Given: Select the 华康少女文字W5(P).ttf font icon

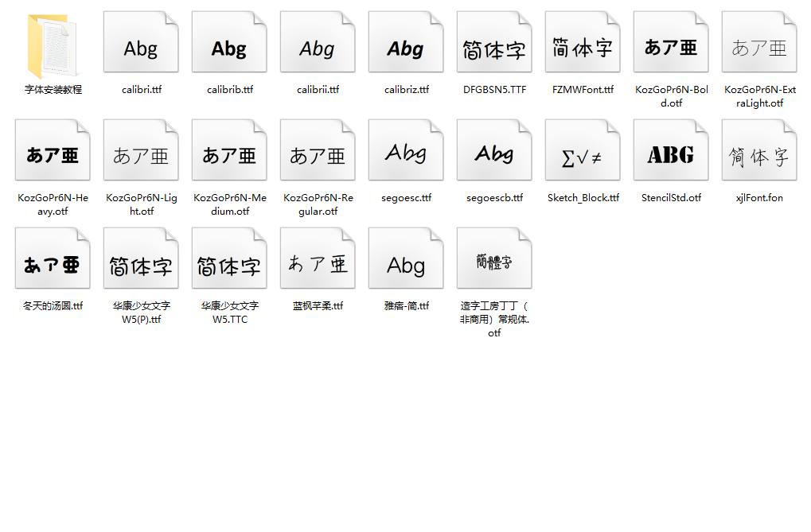Looking at the screenshot, I should click(141, 258).
